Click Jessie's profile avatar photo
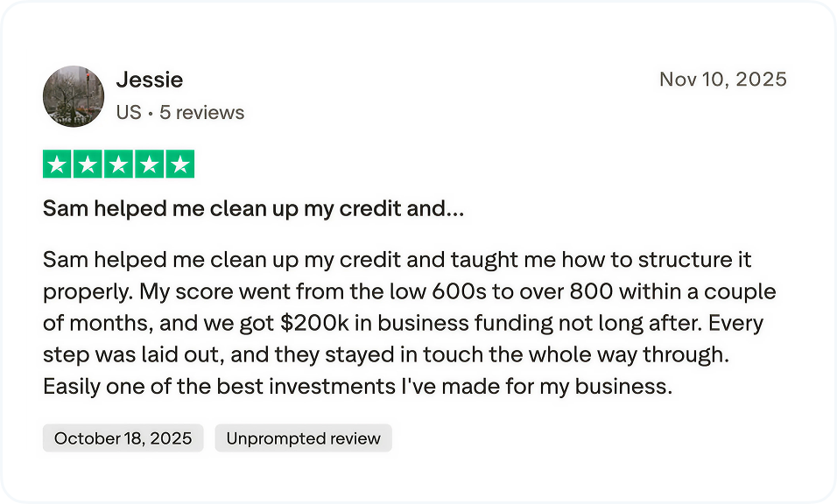Viewport: 837px width, 504px height. click(74, 96)
